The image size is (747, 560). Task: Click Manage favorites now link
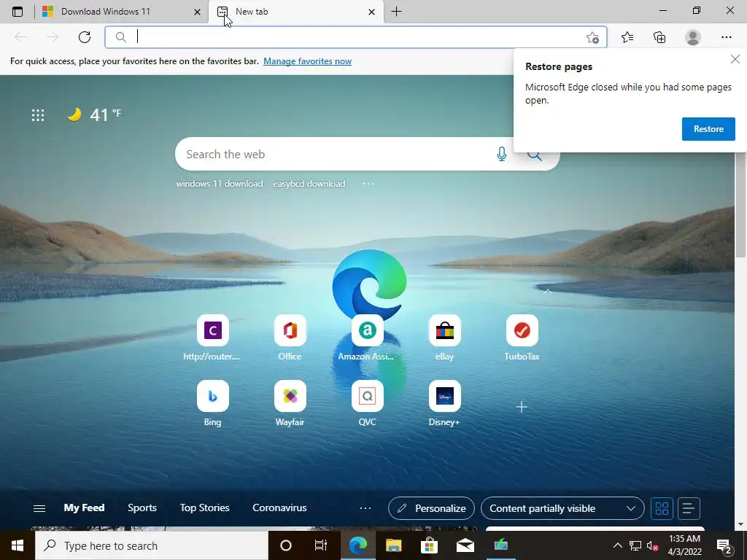tap(307, 61)
